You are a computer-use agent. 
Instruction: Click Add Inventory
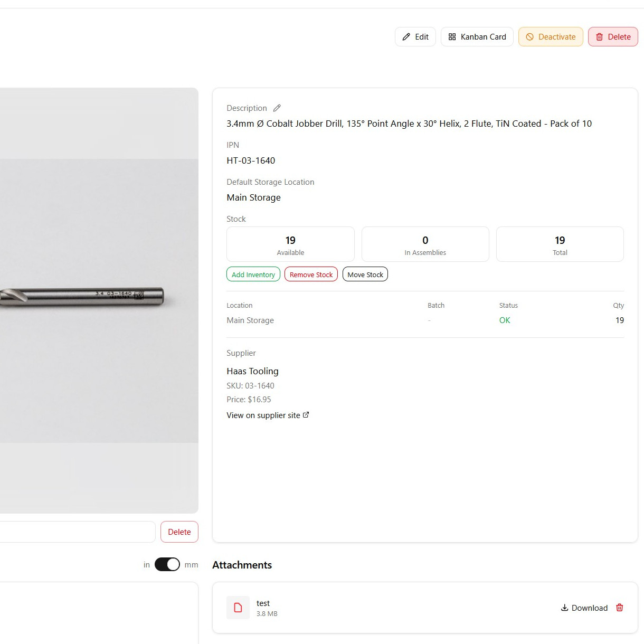pyautogui.click(x=253, y=274)
